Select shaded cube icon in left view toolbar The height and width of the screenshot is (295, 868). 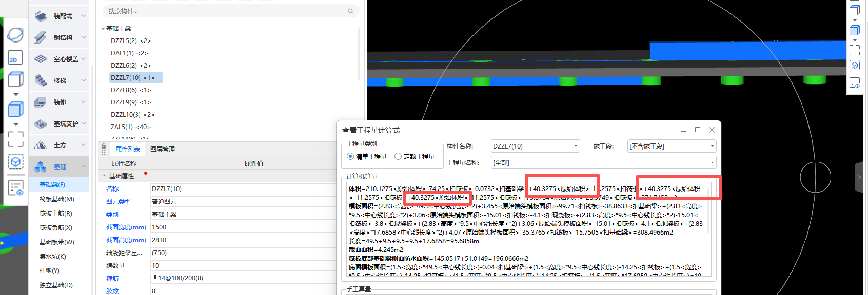point(15,109)
